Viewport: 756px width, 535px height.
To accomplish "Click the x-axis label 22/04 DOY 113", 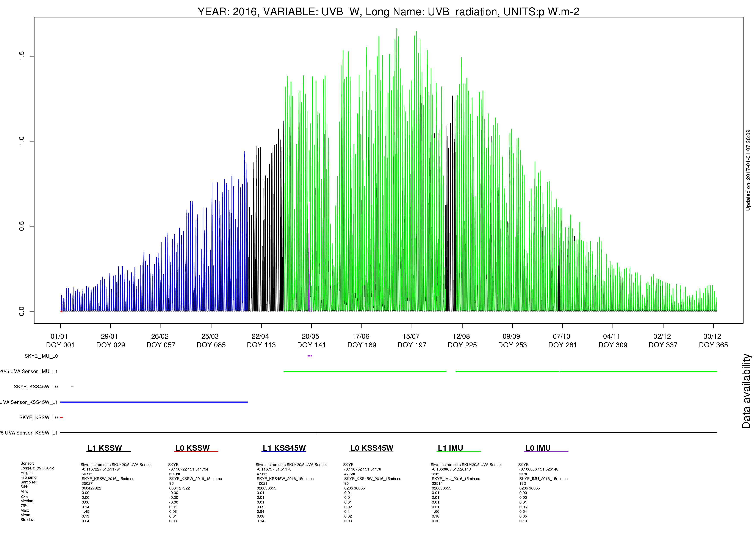I will (x=261, y=341).
